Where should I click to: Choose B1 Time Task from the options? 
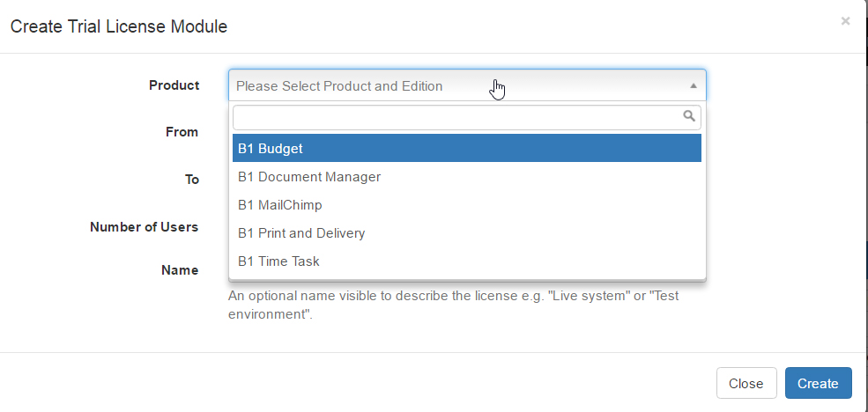pyautogui.click(x=467, y=261)
